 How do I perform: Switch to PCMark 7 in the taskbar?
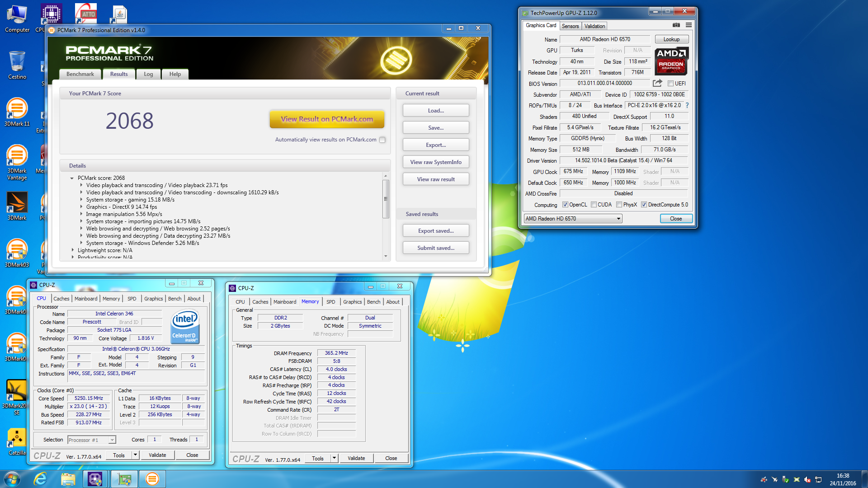point(152,479)
